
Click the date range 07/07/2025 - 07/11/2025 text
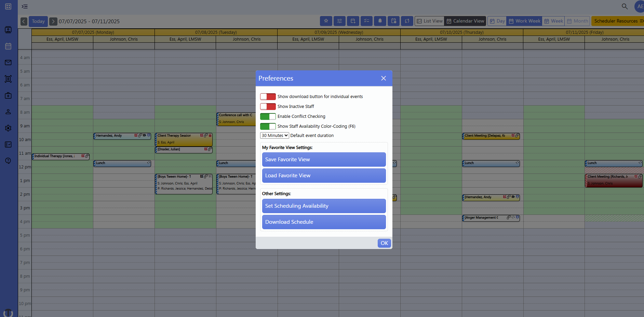point(89,22)
